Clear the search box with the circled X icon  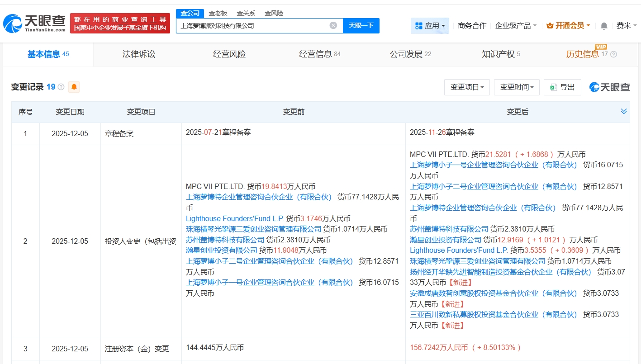[334, 26]
